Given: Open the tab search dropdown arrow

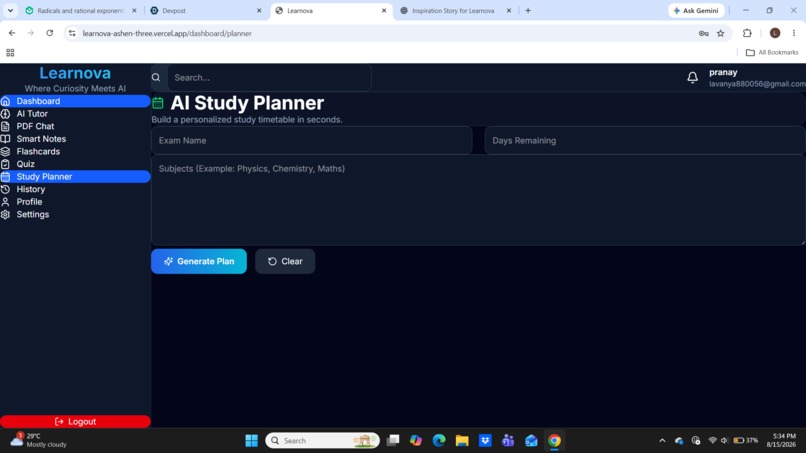Looking at the screenshot, I should point(10,10).
